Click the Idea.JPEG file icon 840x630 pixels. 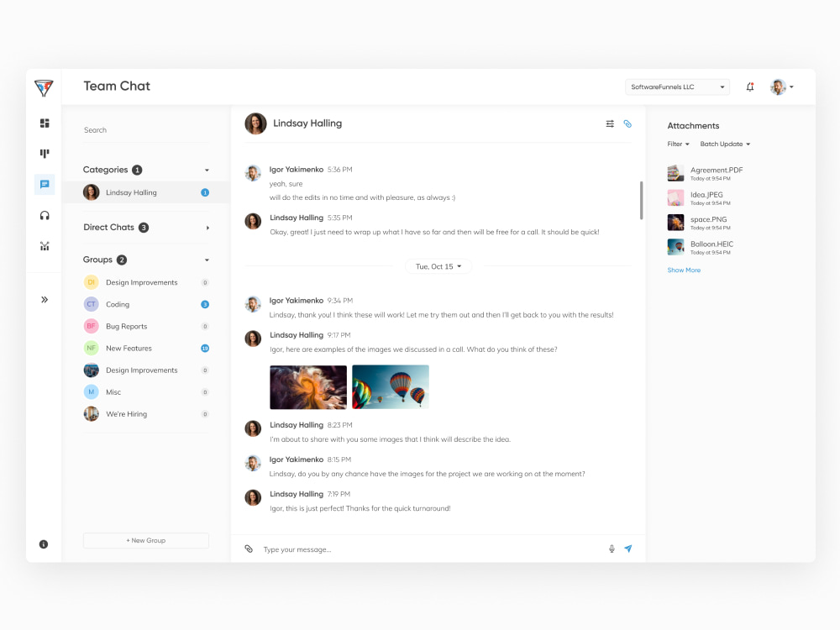tap(675, 197)
